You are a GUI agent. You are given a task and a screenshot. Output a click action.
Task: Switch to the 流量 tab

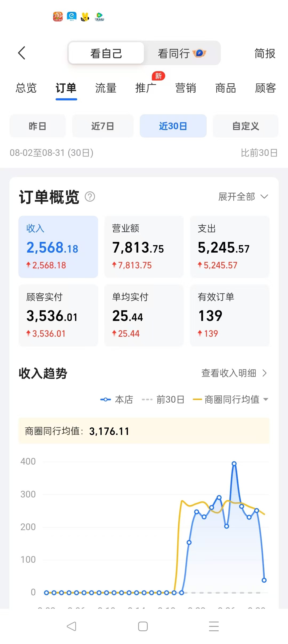[x=106, y=88]
